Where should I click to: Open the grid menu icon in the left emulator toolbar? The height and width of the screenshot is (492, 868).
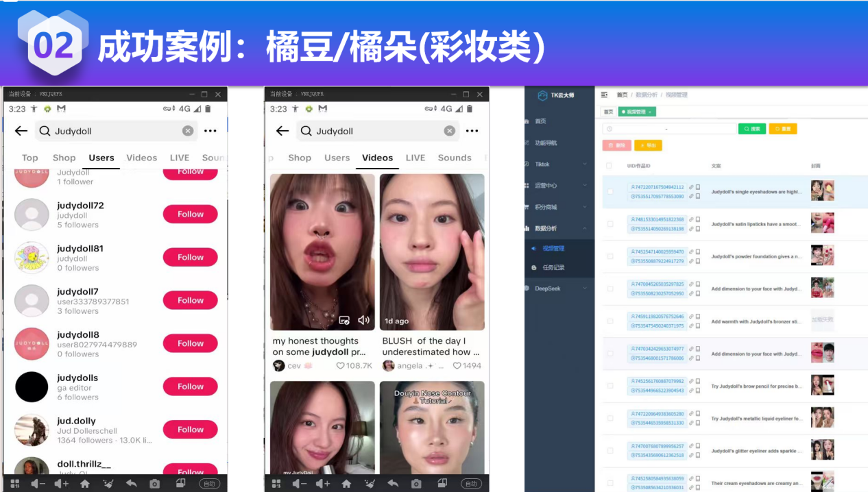coord(15,484)
